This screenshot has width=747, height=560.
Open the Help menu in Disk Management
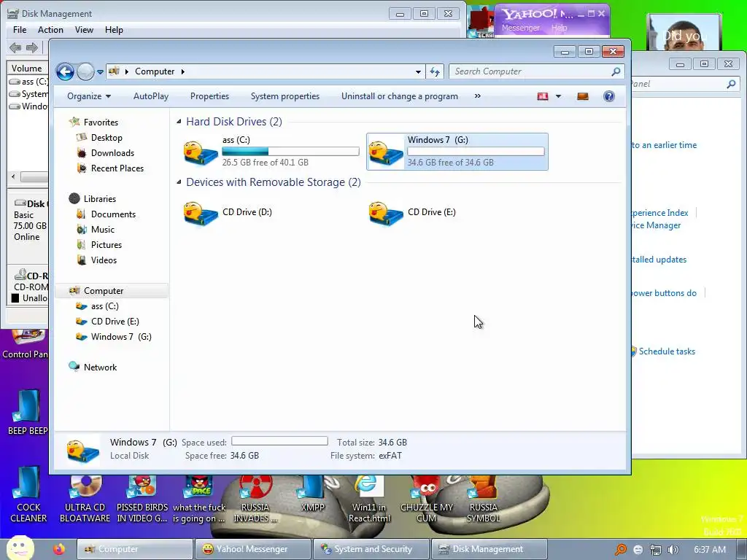(114, 30)
